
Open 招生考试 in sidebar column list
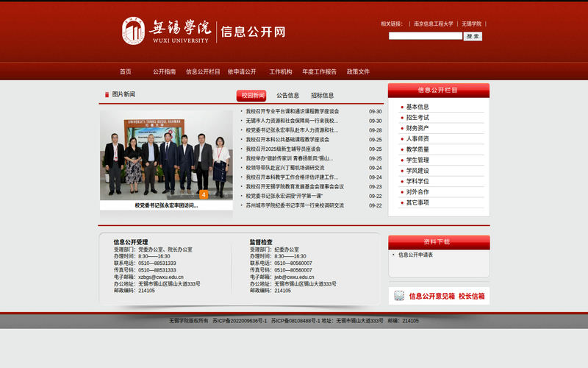click(x=417, y=118)
